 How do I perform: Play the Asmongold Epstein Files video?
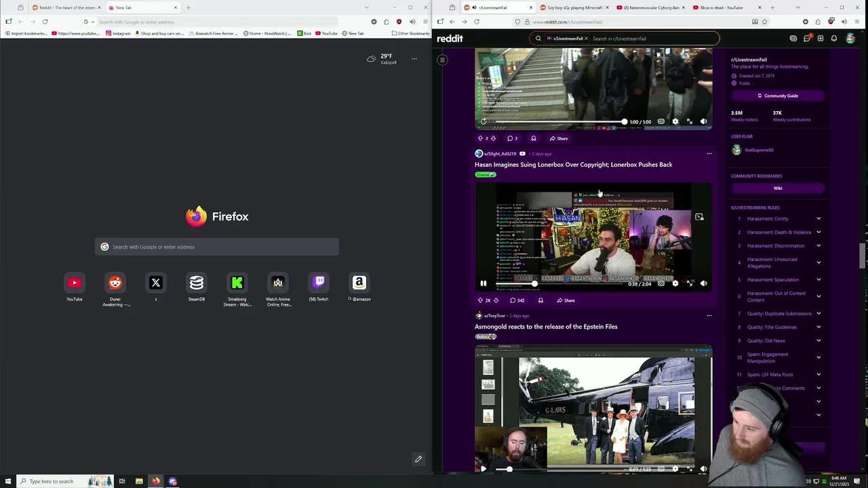click(x=484, y=468)
